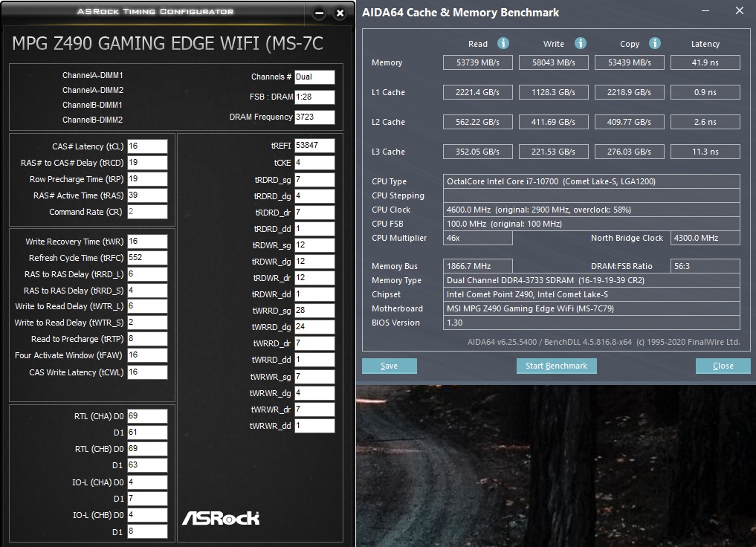
Task: Click the North Bridge Clock 4300.0 MHz value
Action: pos(705,238)
